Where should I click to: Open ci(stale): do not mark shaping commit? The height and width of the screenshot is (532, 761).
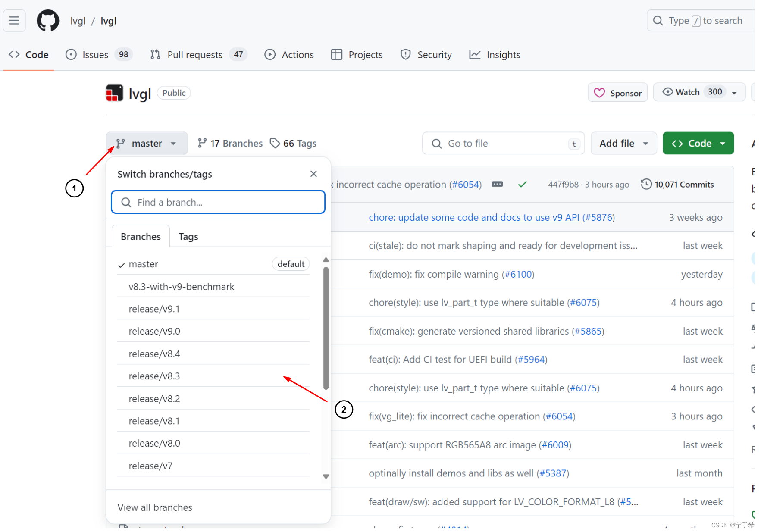tap(503, 246)
